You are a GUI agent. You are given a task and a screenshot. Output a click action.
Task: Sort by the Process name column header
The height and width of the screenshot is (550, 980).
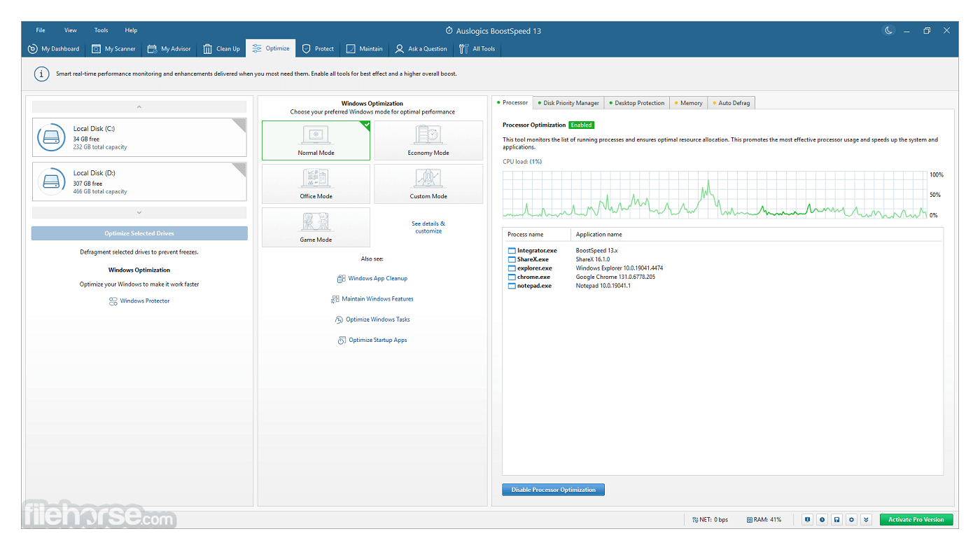(537, 234)
